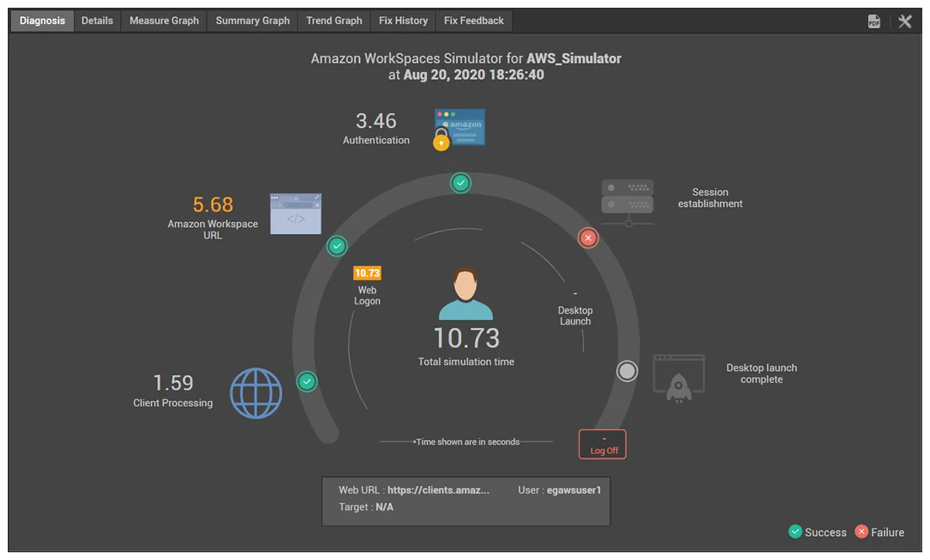Image resolution: width=930 pixels, height=560 pixels.
Task: Click the Authentication lock browser icon
Action: pos(459,129)
